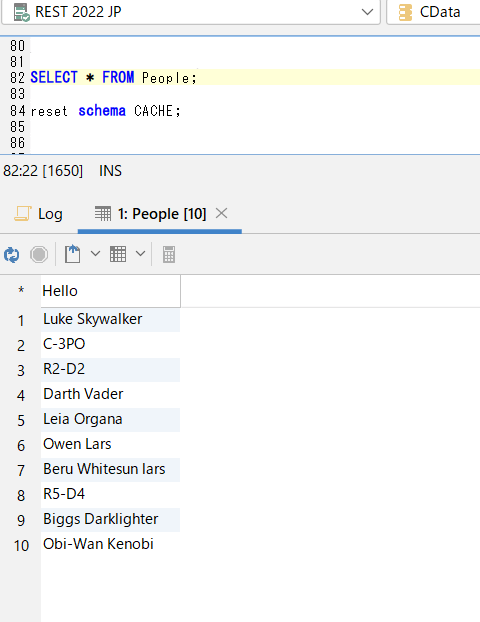Select the Luke Skywalker cell
Image resolution: width=480 pixels, height=622 pixels.
point(111,319)
